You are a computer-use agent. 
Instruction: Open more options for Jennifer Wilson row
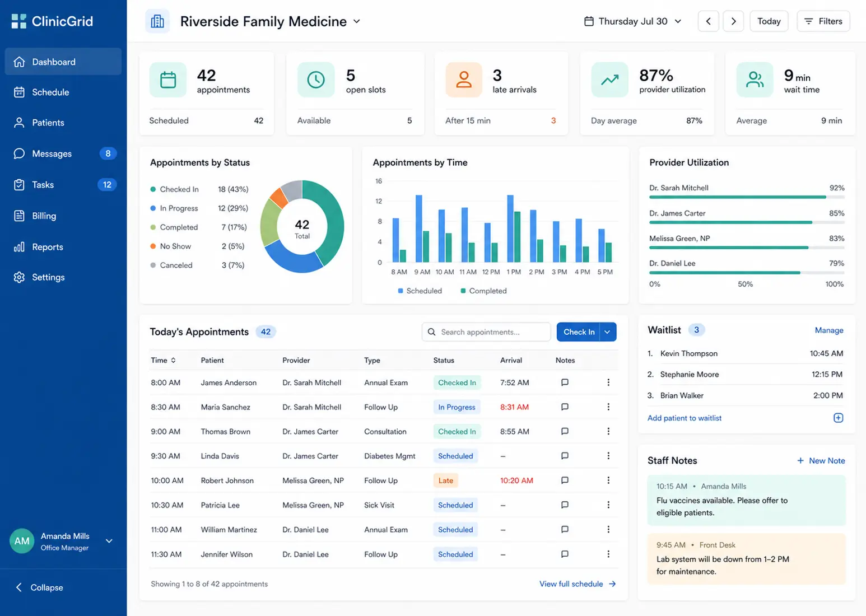[x=608, y=554]
